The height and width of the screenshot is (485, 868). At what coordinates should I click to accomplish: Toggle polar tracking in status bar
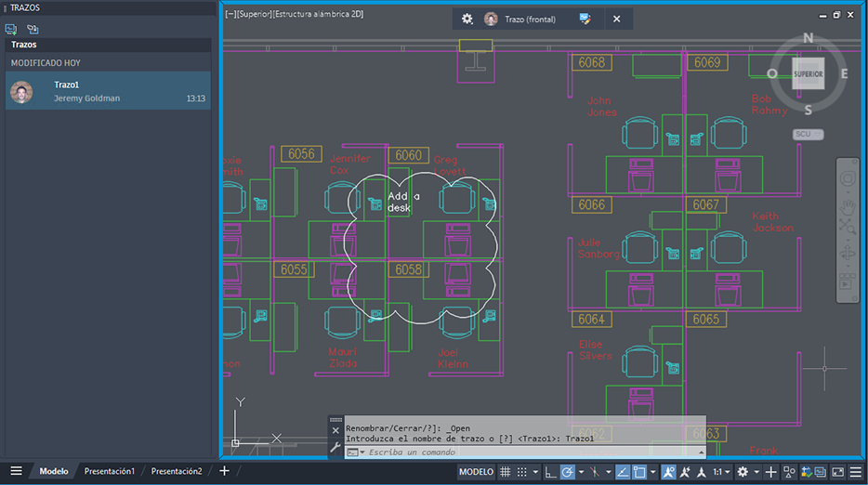point(567,472)
